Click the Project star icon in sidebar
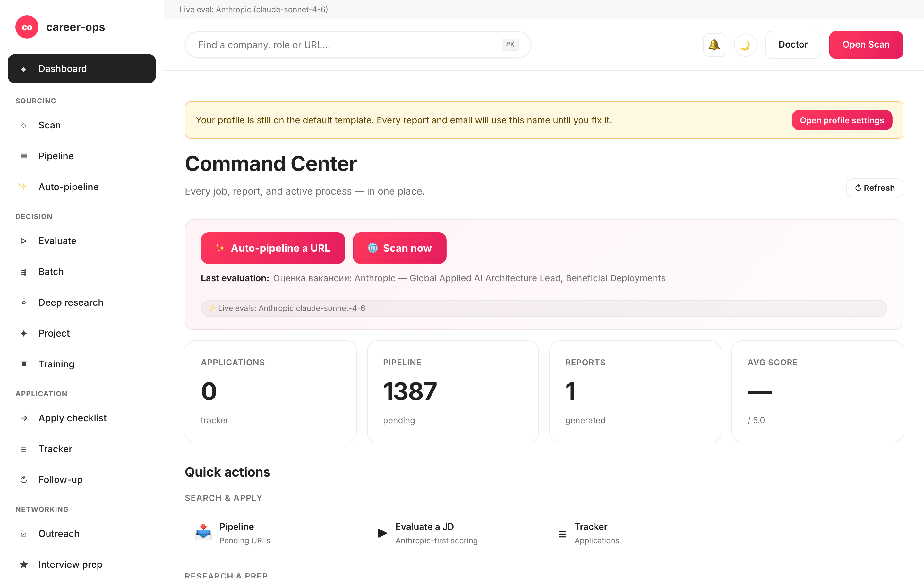Image resolution: width=924 pixels, height=578 pixels. point(24,333)
